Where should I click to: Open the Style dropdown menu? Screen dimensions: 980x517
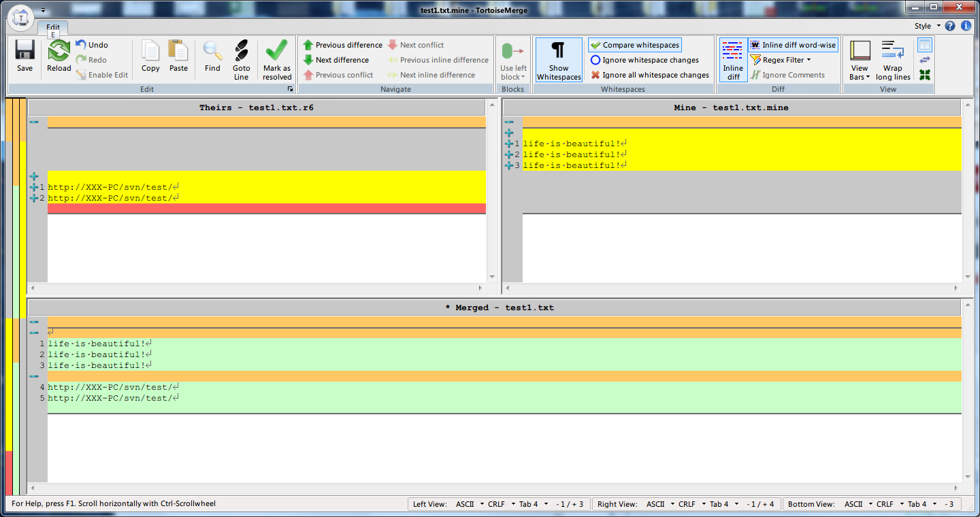[927, 26]
